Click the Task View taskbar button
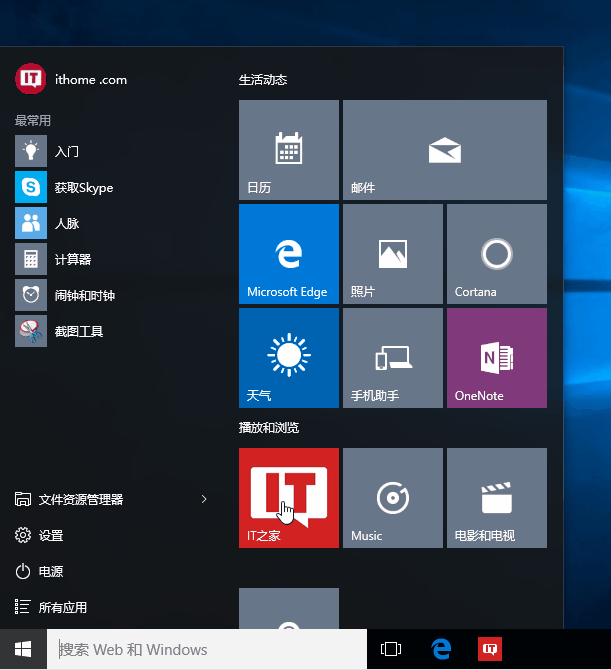611x670 pixels. click(x=391, y=650)
